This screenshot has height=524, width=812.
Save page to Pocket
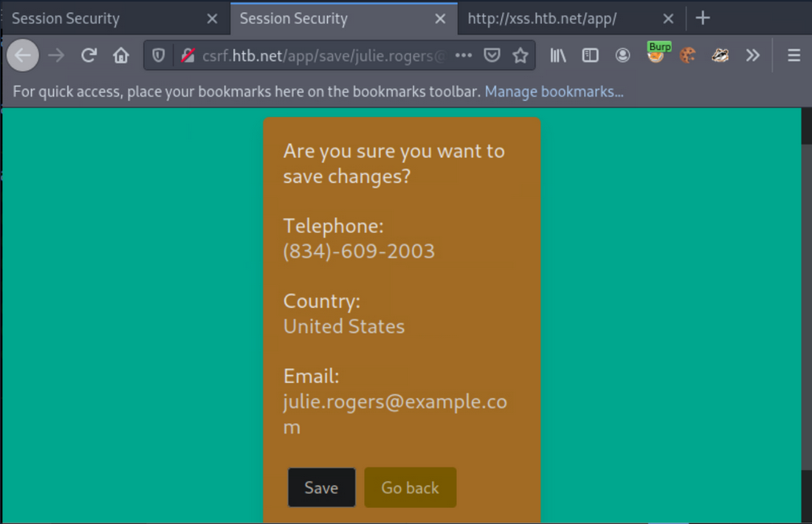[491, 55]
